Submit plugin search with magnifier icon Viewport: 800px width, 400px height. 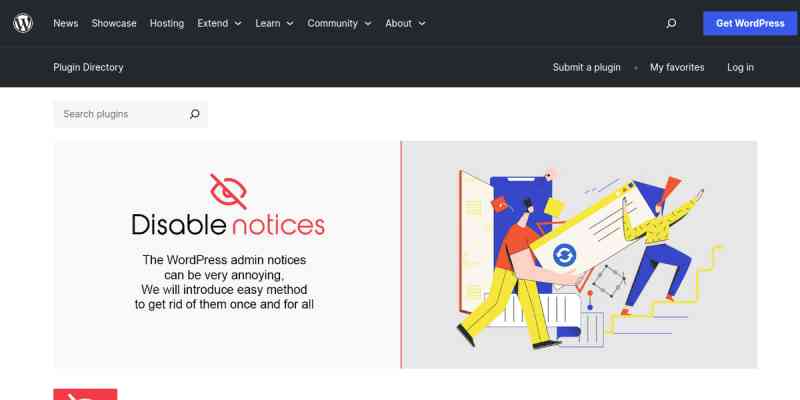(195, 114)
